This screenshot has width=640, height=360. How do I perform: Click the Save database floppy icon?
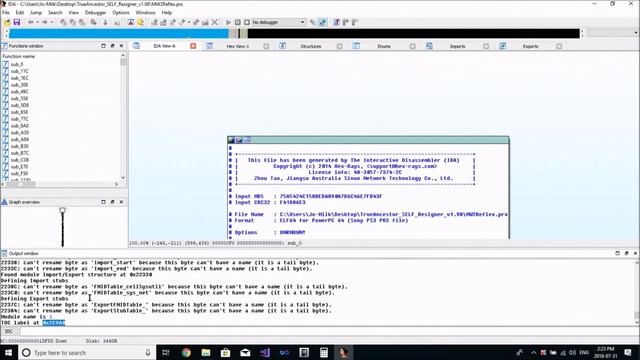[16, 22]
